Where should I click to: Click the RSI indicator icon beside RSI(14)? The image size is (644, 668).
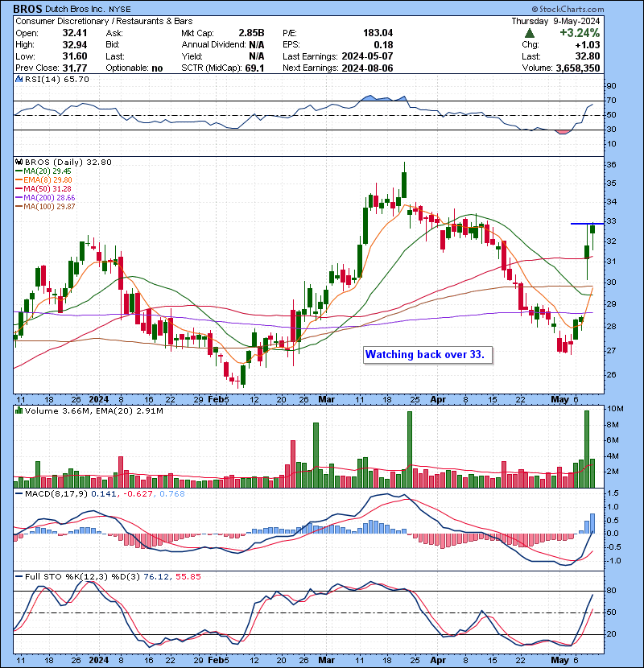pyautogui.click(x=19, y=79)
